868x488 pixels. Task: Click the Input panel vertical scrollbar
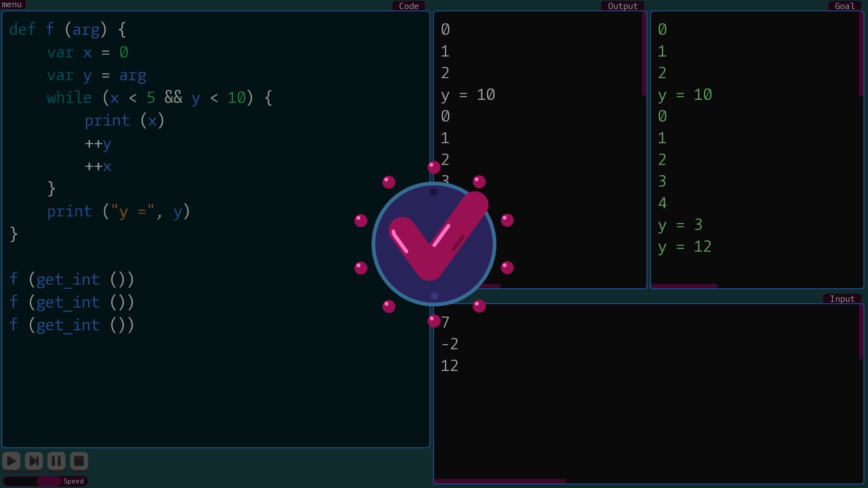point(861,332)
